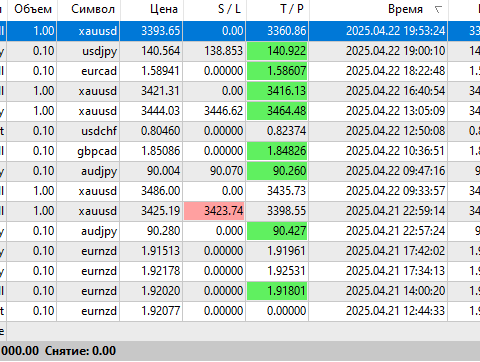This screenshot has width=480, height=362.
Task: Click price 90.004
Action: [x=163, y=171]
